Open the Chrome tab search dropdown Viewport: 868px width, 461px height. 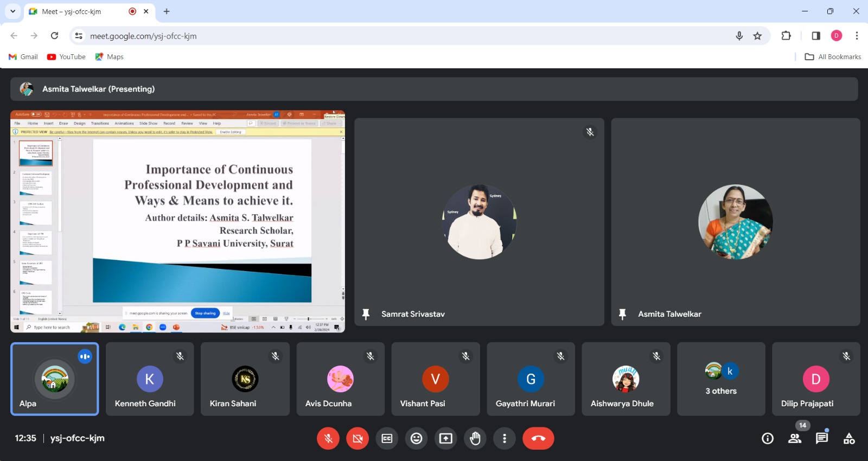[12, 11]
